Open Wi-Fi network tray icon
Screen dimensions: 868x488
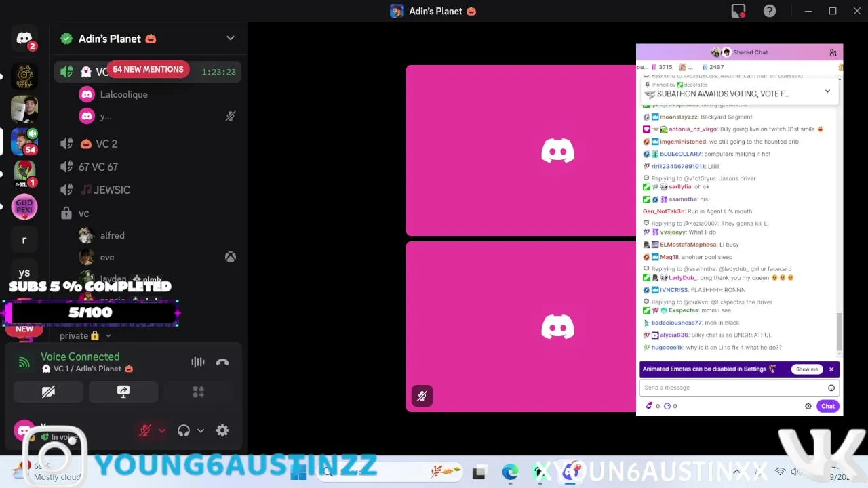[x=780, y=472]
